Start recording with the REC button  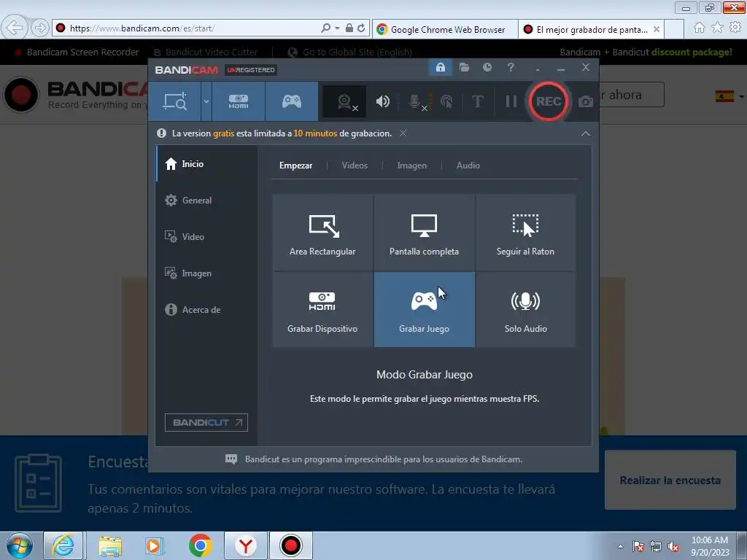pos(549,101)
